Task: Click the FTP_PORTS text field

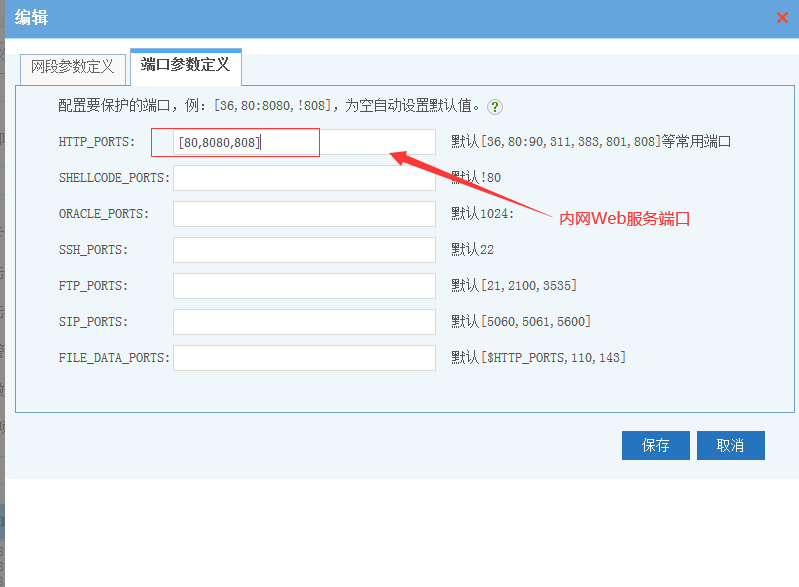Action: 304,286
